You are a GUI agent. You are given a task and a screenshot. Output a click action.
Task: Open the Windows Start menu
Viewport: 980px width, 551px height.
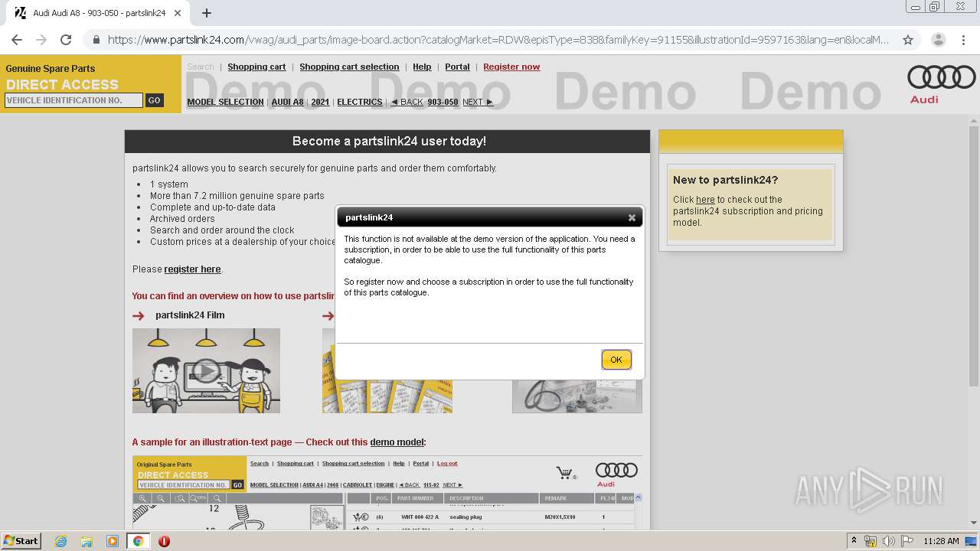coord(21,540)
